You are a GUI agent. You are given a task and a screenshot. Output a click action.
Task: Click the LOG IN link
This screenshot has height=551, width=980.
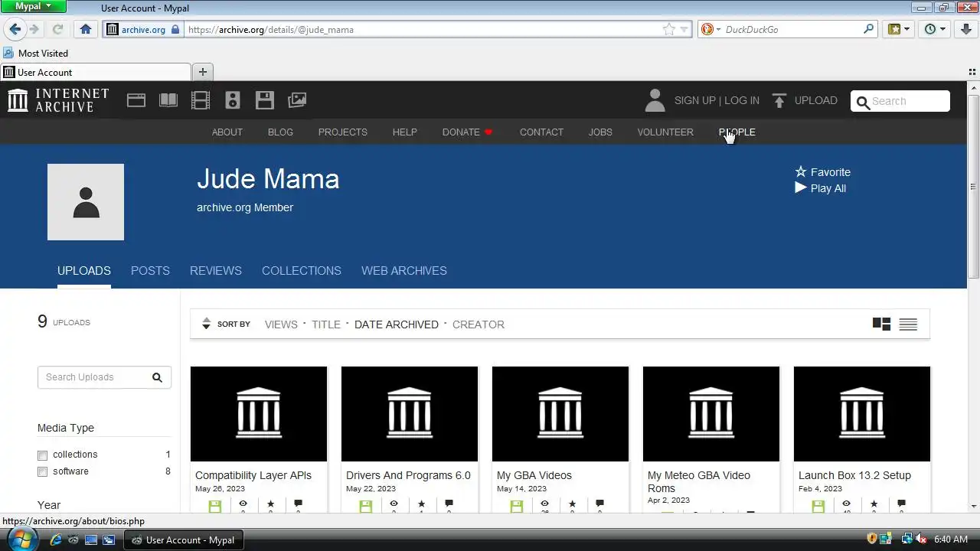(742, 100)
